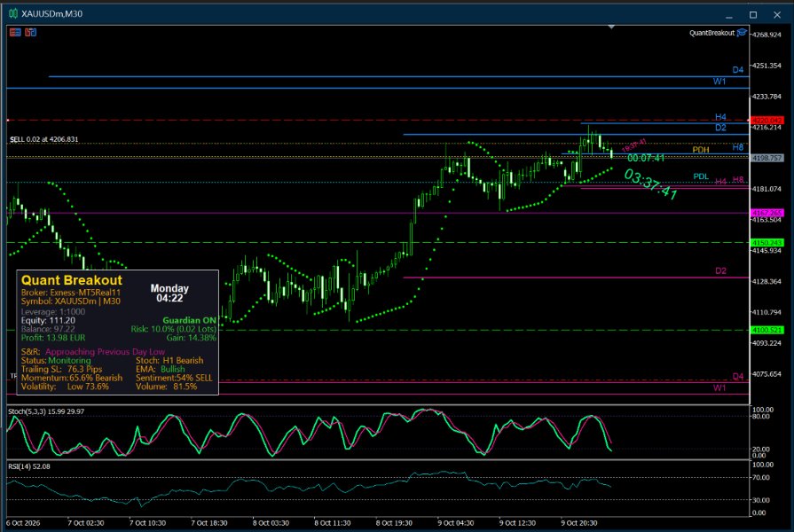Click the green 4100.521 price tag

coord(767,330)
